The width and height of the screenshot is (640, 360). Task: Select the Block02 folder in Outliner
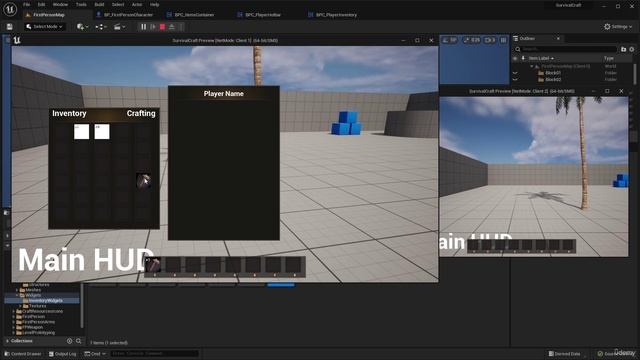coord(553,80)
